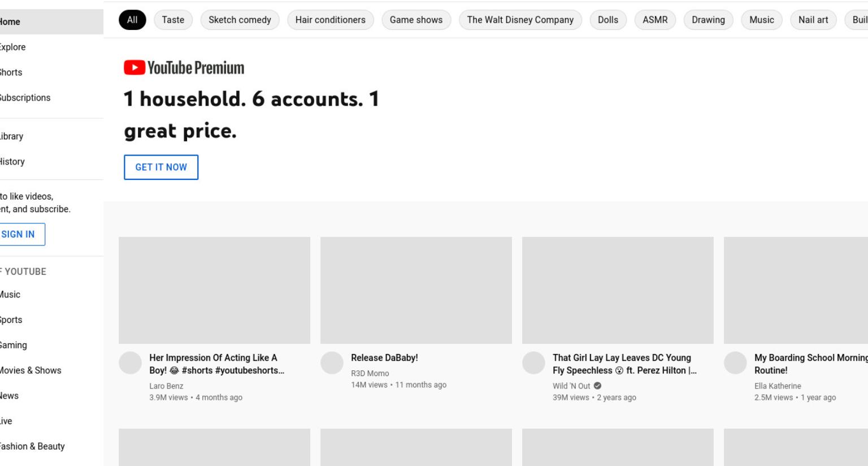Click '39M views • 2 years ago' text

click(594, 398)
